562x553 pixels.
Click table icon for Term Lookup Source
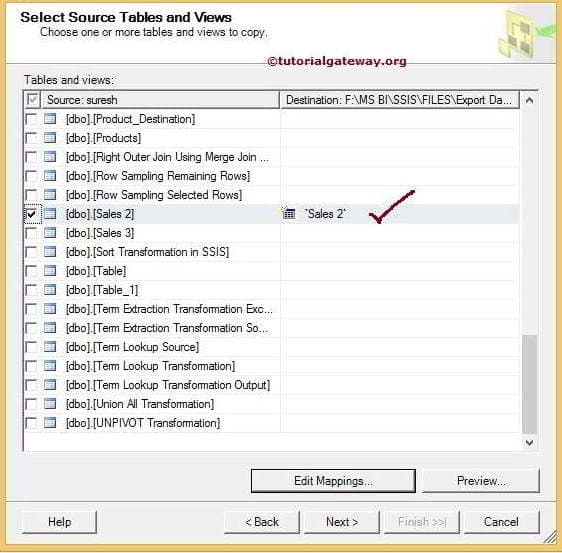pos(50,347)
